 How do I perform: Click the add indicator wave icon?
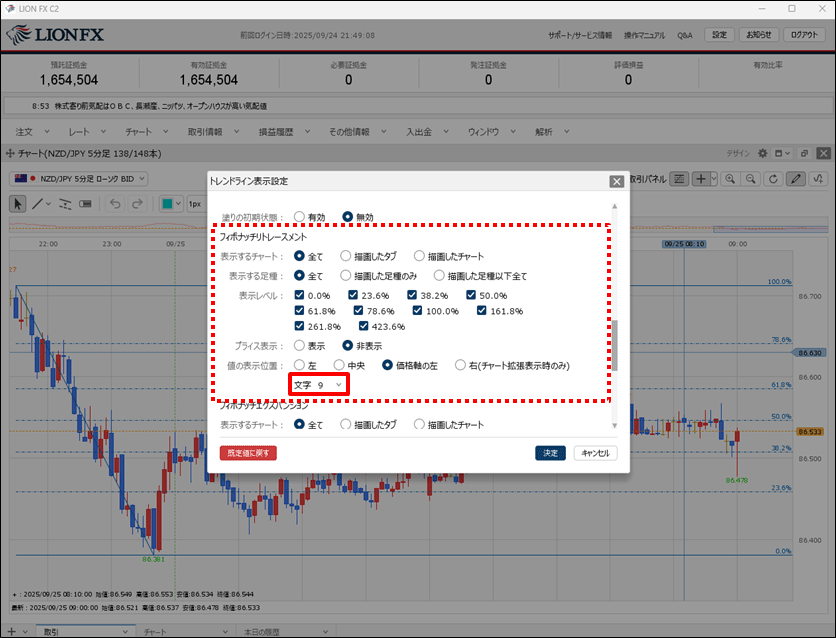click(819, 178)
